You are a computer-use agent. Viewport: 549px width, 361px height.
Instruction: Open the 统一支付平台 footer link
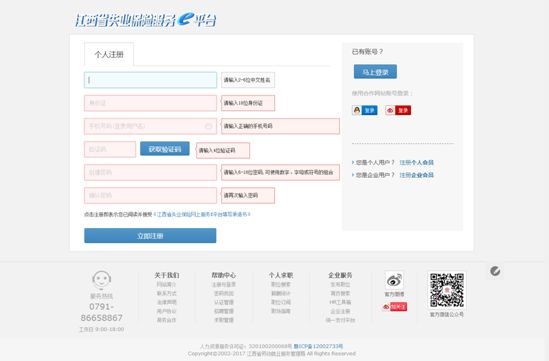[340, 320]
